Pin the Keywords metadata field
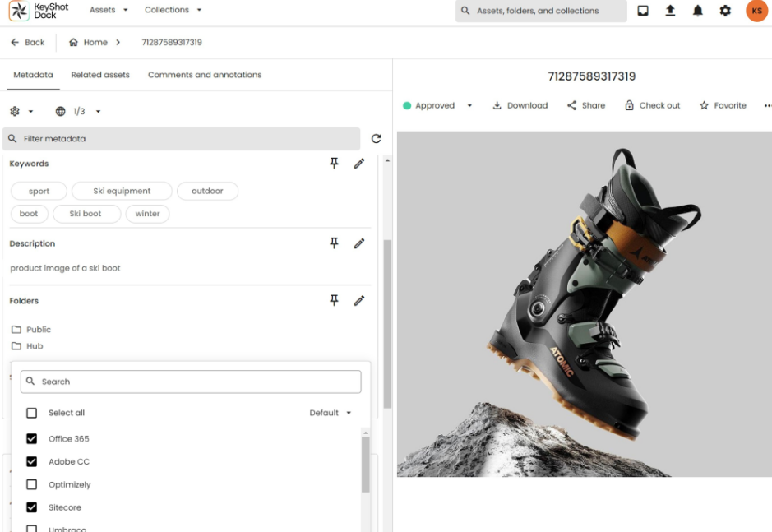This screenshot has width=772, height=532. point(334,163)
